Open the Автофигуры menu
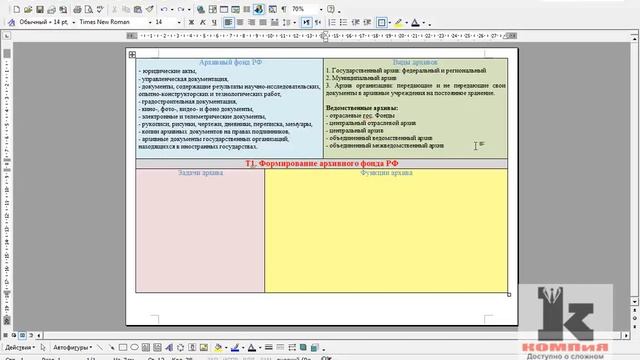Screen dimensions: 640x360 (72, 348)
